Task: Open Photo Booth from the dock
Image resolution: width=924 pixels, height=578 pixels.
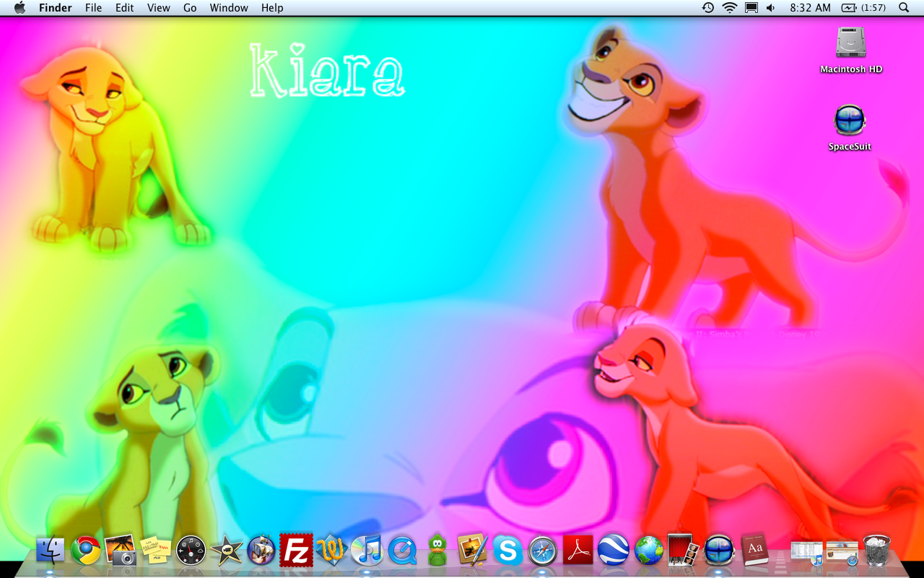Action: 683,551
